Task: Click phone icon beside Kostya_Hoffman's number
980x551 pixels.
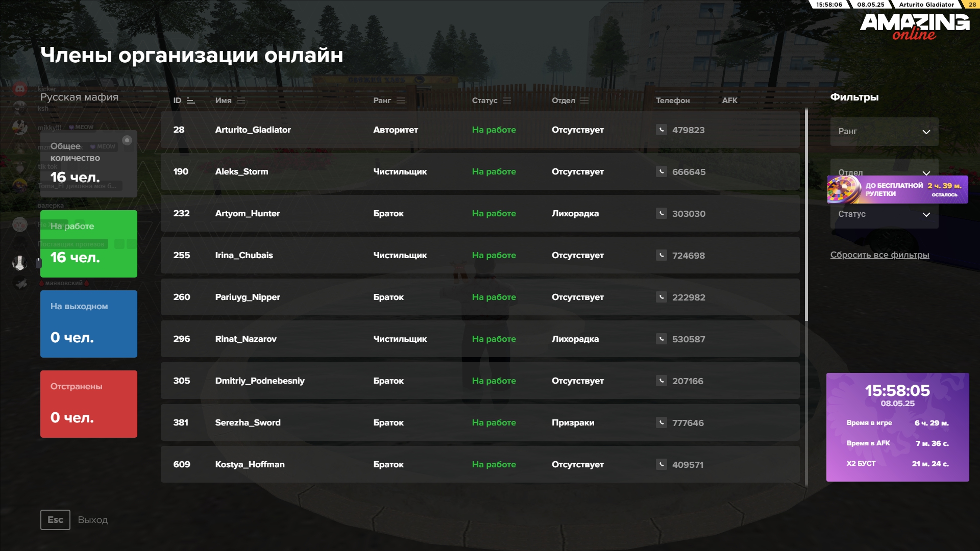Action: coord(661,464)
